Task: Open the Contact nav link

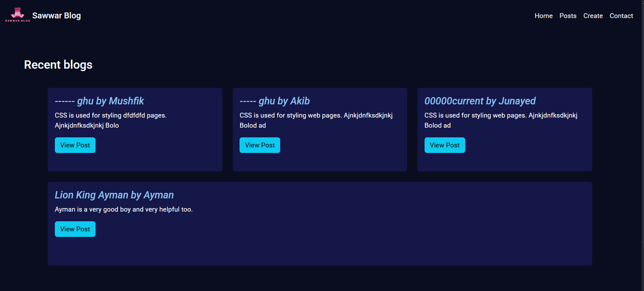Action: pyautogui.click(x=621, y=16)
